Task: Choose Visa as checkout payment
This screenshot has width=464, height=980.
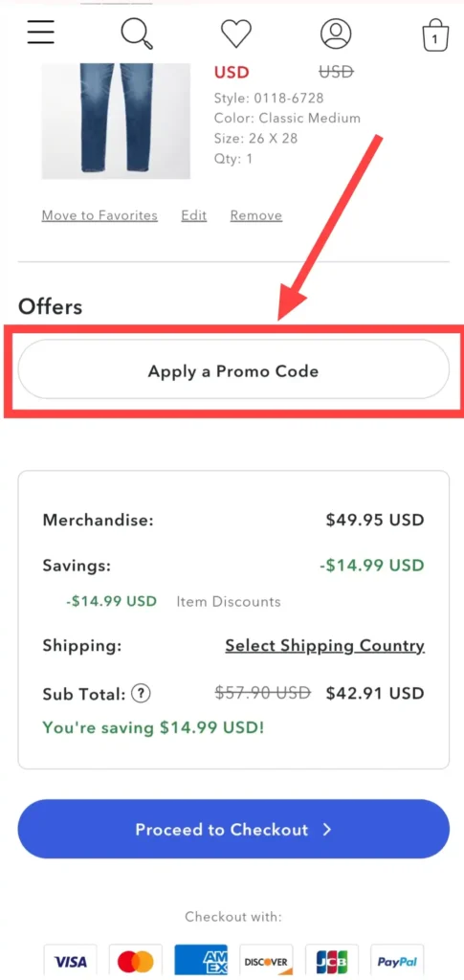Action: tap(71, 961)
